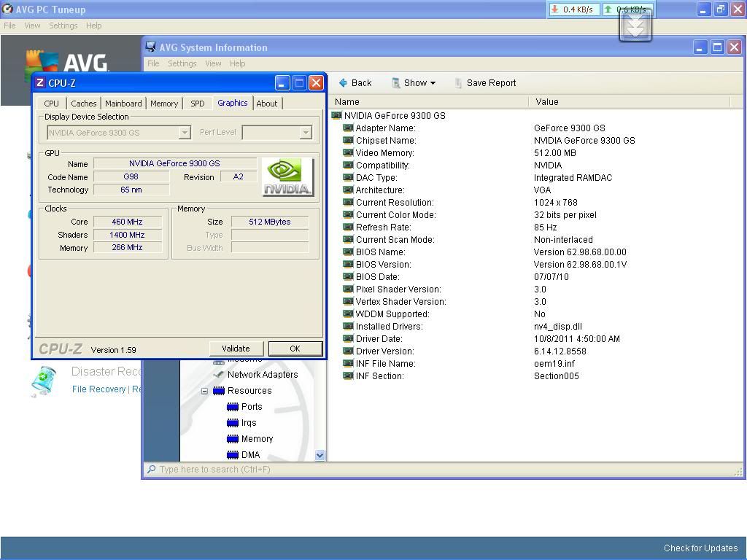This screenshot has width=747, height=560.
Task: Click the Disaster Recovery recycle bin icon
Action: pyautogui.click(x=44, y=381)
